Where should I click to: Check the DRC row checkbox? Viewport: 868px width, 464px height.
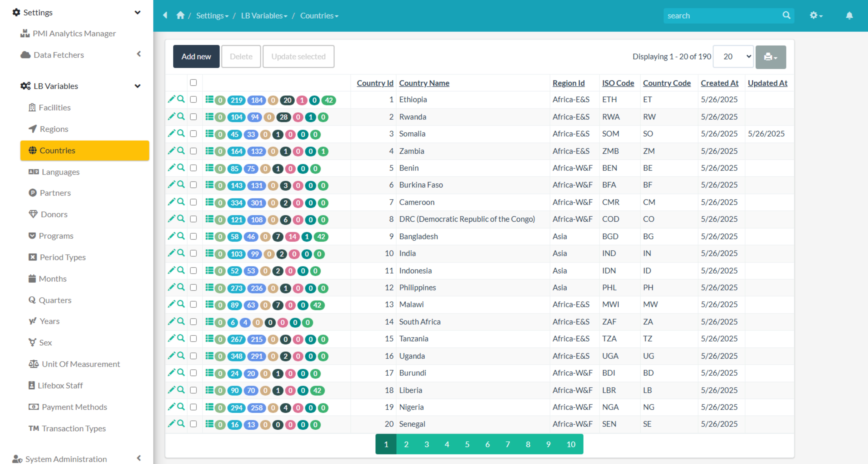(x=193, y=219)
